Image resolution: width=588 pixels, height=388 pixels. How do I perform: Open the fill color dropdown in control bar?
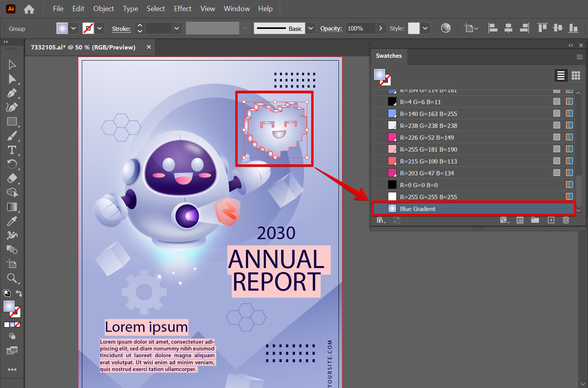(x=73, y=29)
